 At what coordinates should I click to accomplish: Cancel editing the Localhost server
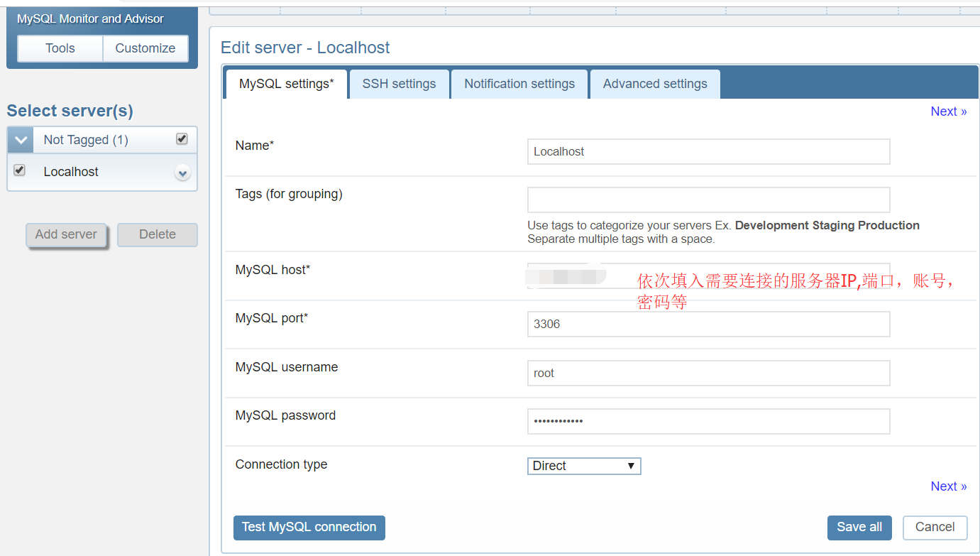(935, 527)
